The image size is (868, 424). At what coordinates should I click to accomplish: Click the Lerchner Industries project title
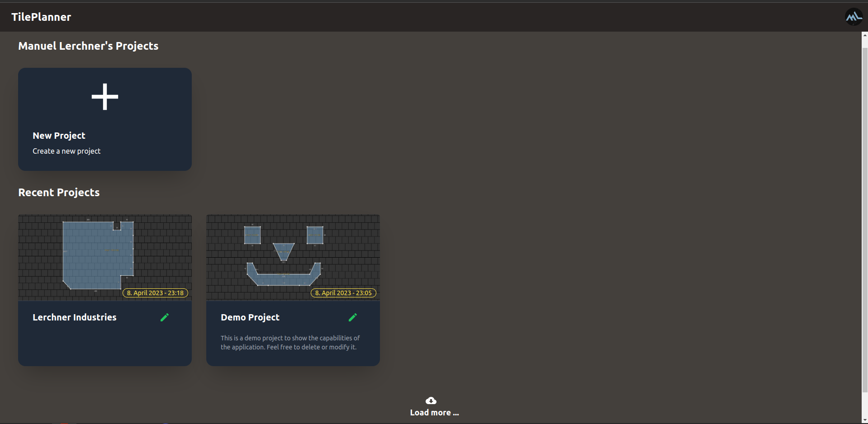coord(74,317)
